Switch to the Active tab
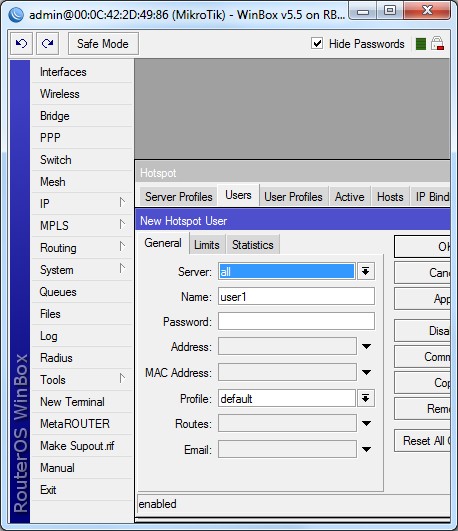Image resolution: width=458 pixels, height=531 pixels. [350, 196]
